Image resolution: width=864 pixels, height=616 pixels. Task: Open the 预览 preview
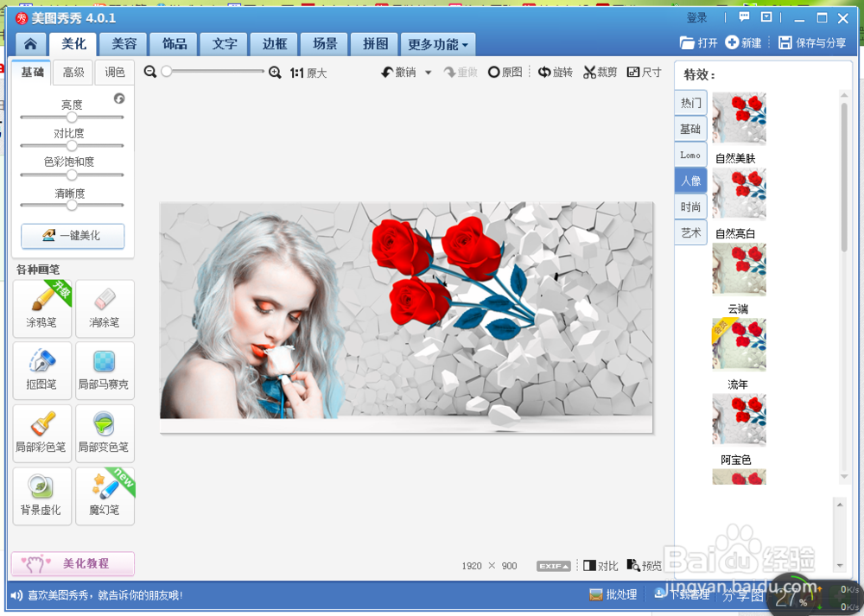coord(645,566)
